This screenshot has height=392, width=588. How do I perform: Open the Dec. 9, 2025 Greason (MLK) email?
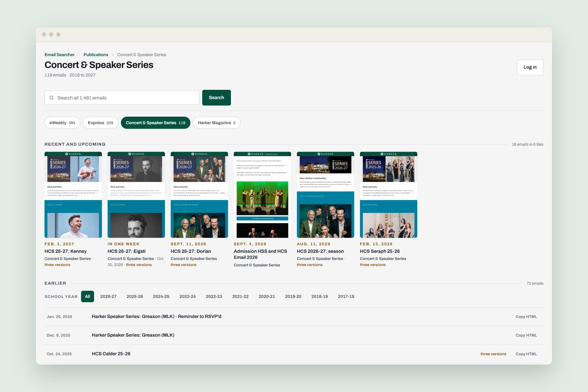[133, 335]
